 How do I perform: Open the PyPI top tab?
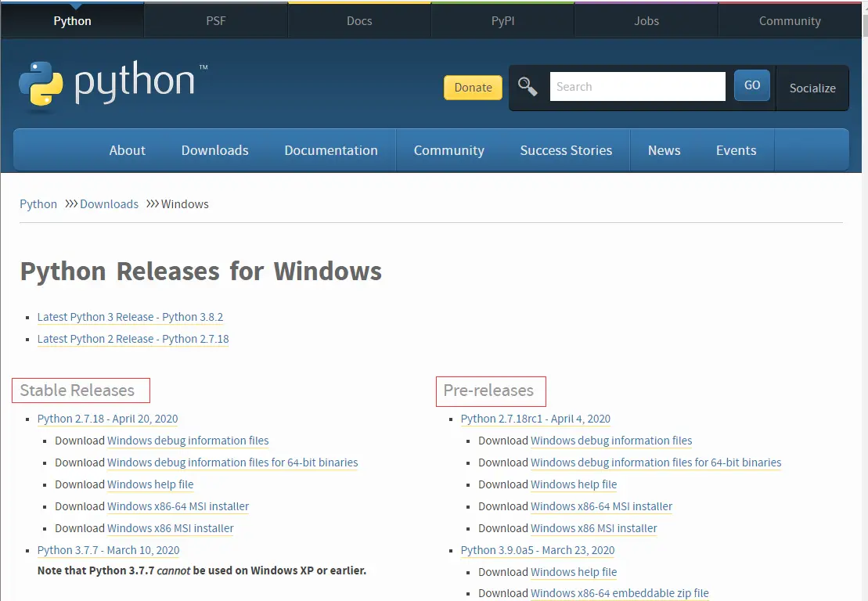coord(502,21)
